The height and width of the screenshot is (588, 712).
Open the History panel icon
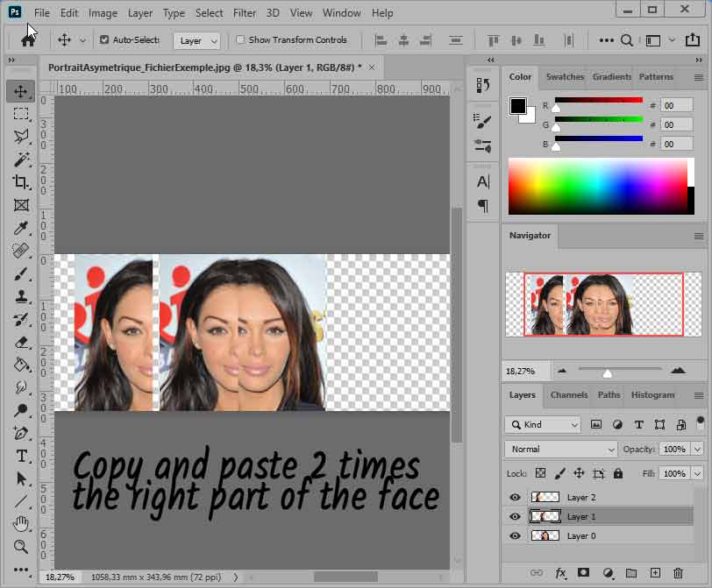click(x=482, y=85)
